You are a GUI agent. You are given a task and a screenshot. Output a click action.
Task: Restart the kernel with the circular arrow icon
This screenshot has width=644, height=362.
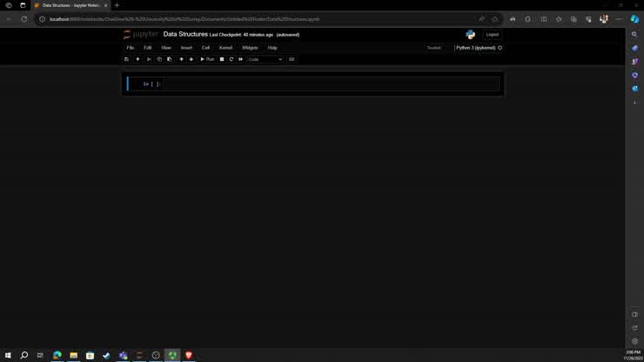(231, 59)
